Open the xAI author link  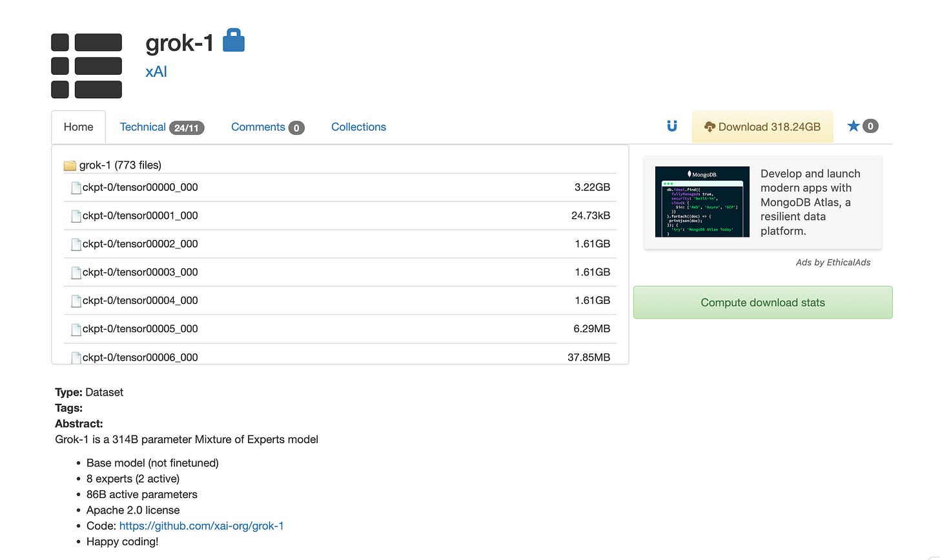tap(156, 72)
